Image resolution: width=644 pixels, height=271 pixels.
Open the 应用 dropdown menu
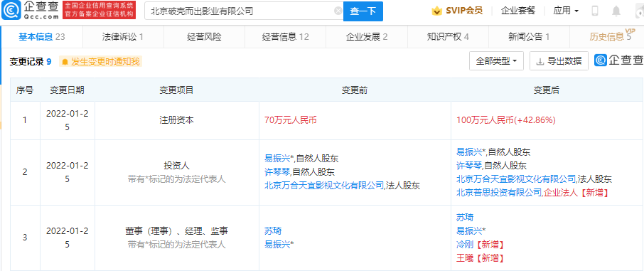566,11
